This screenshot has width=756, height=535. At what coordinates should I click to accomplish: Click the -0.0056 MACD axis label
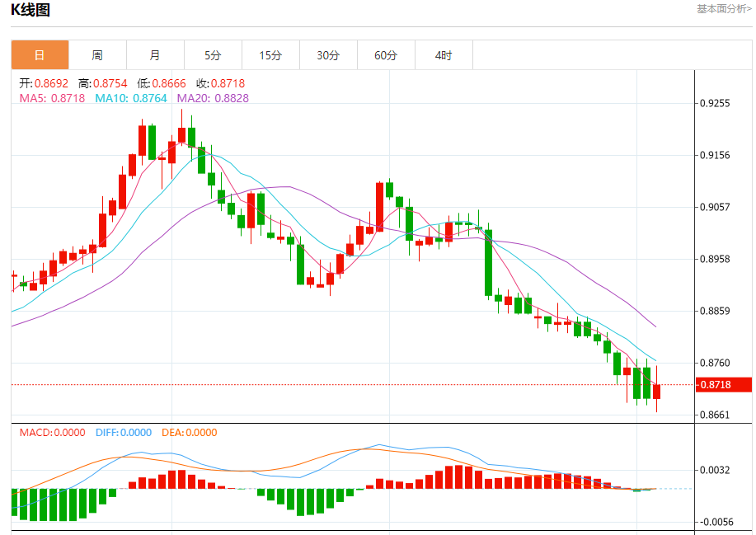(x=714, y=522)
